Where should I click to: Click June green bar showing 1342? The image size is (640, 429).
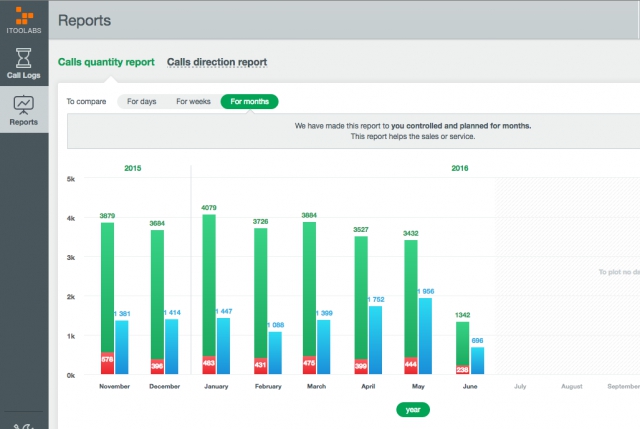coord(462,343)
